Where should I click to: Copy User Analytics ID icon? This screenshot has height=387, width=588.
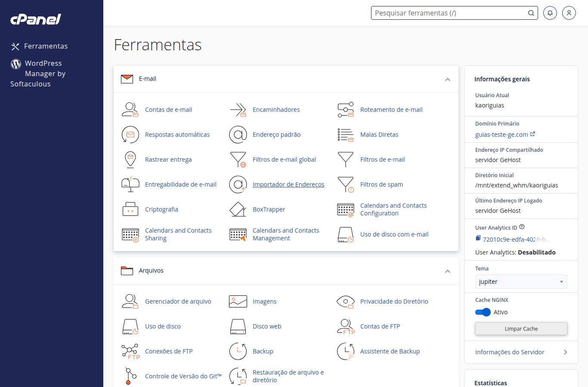pyautogui.click(x=478, y=238)
